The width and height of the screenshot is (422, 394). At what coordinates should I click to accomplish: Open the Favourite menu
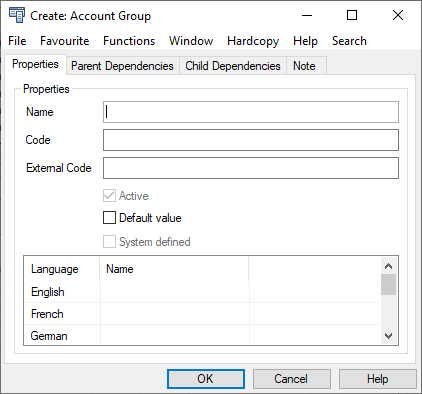click(65, 41)
